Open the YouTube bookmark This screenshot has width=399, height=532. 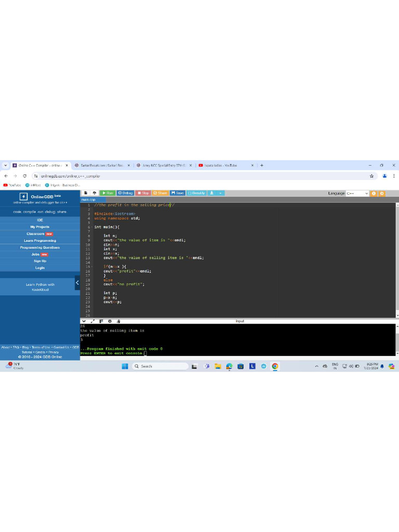12,185
